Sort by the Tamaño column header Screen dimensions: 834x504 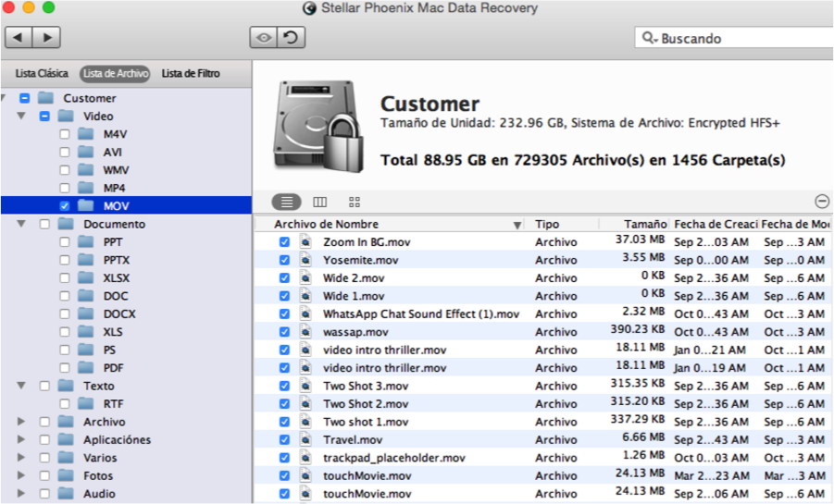[645, 225]
